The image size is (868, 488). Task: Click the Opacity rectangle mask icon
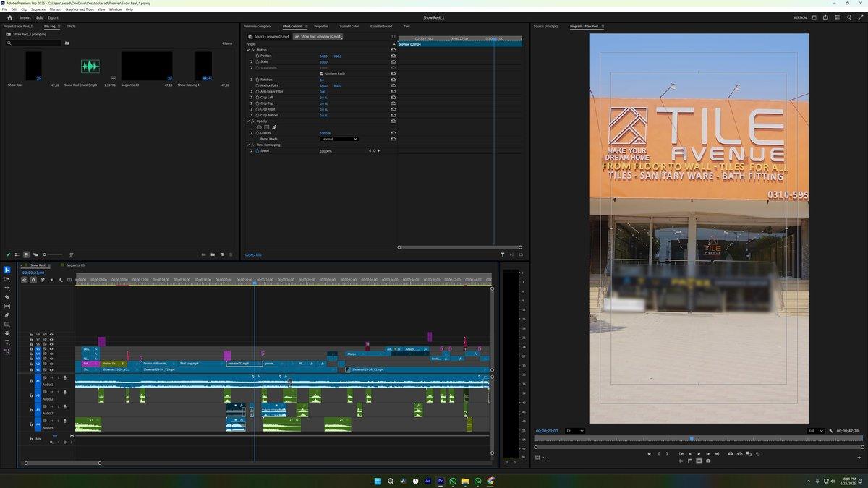pos(266,127)
